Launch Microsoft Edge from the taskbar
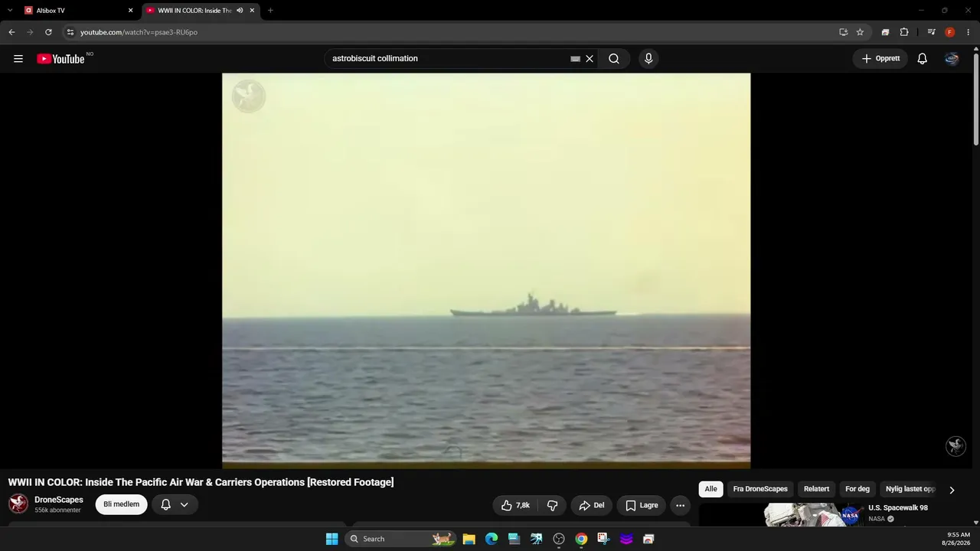Image resolution: width=980 pixels, height=551 pixels. pos(492,539)
